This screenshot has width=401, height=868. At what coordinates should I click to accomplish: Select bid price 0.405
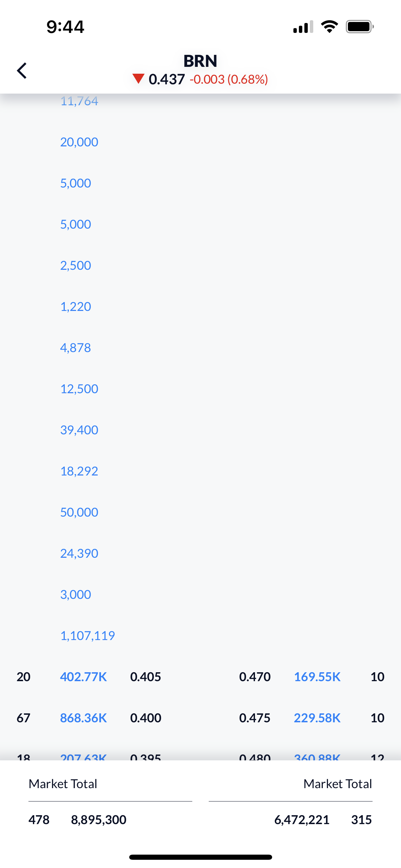[145, 677]
